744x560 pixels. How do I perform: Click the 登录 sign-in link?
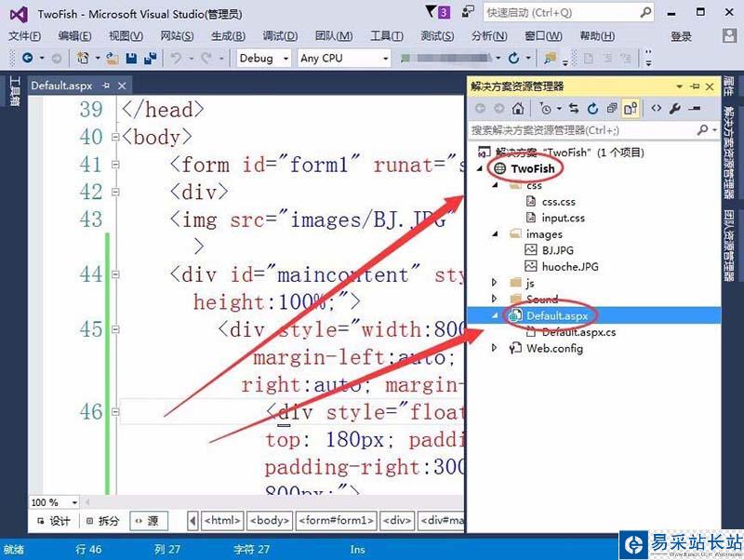pyautogui.click(x=681, y=36)
